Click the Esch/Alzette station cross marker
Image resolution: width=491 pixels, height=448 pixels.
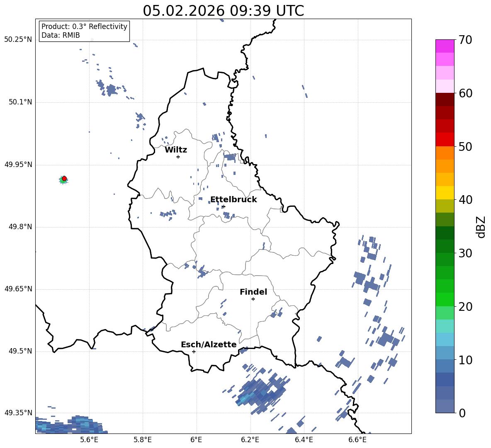194,351
